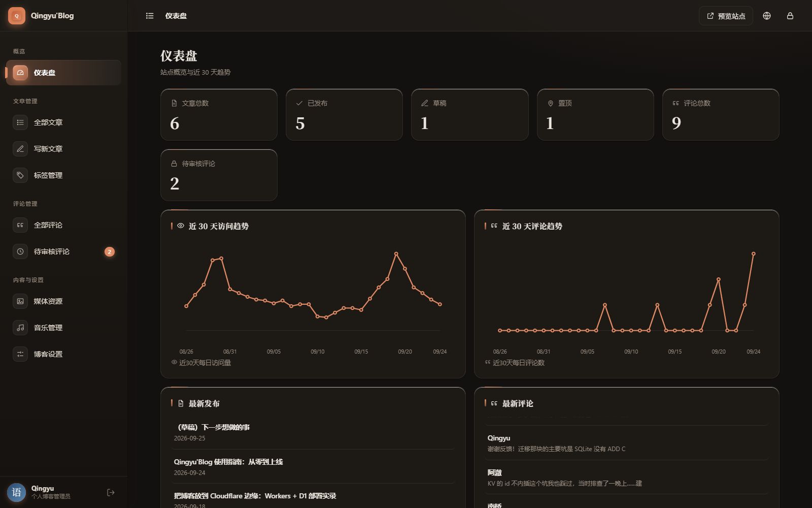This screenshot has height=508, width=812.
Task: Click the 待审核评论 clock icon
Action: 20,251
